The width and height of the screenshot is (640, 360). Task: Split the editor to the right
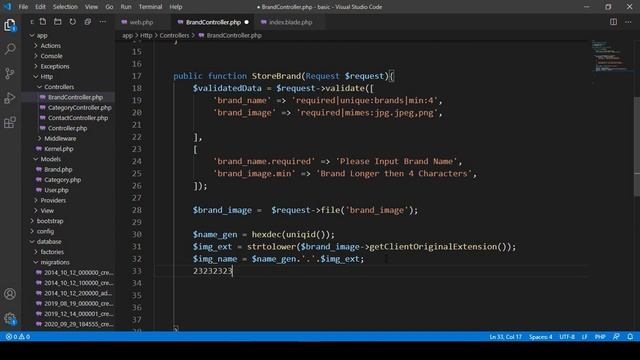point(613,22)
